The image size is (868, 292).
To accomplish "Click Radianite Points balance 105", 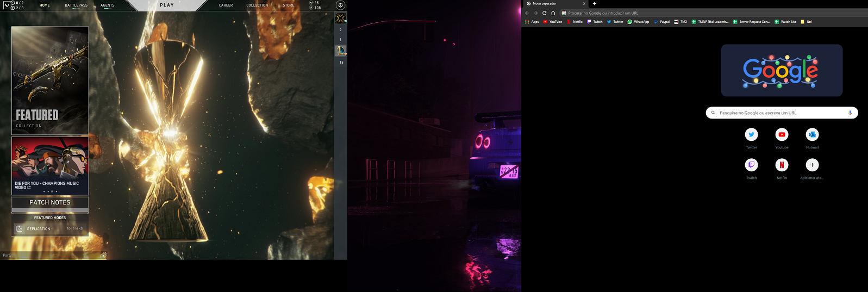I will point(315,8).
